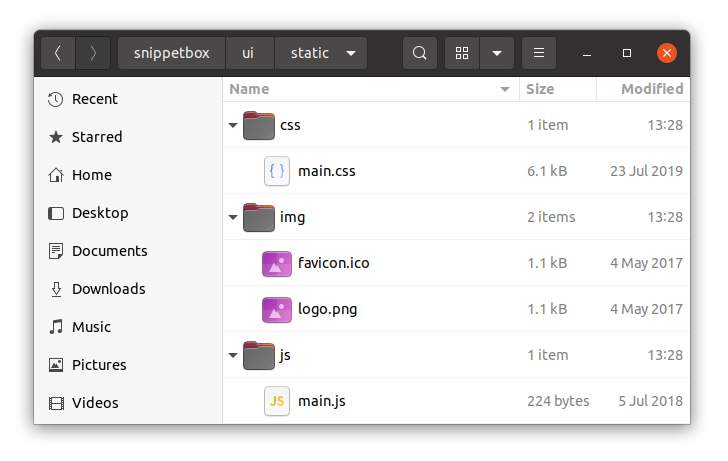Open the static path dropdown arrow
Screen dimensions: 728x461
[x=350, y=53]
